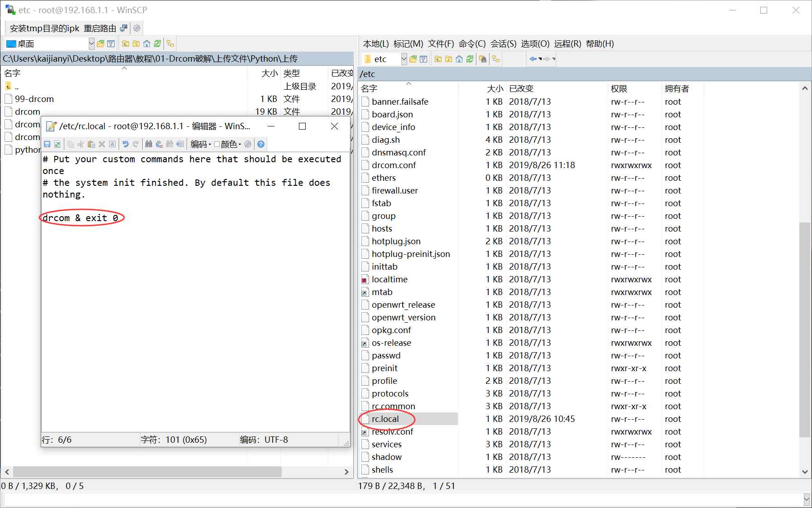Show the local directory tree
The width and height of the screenshot is (812, 508).
pos(170,44)
